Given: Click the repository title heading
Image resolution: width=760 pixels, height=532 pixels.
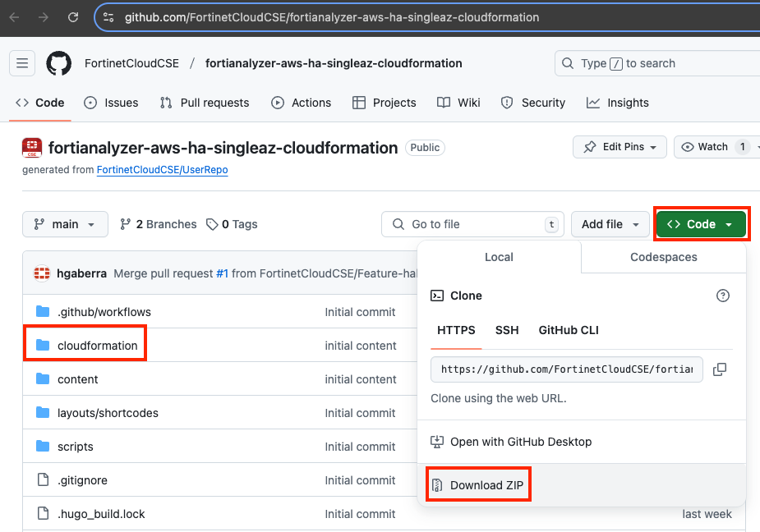Looking at the screenshot, I should tap(223, 148).
